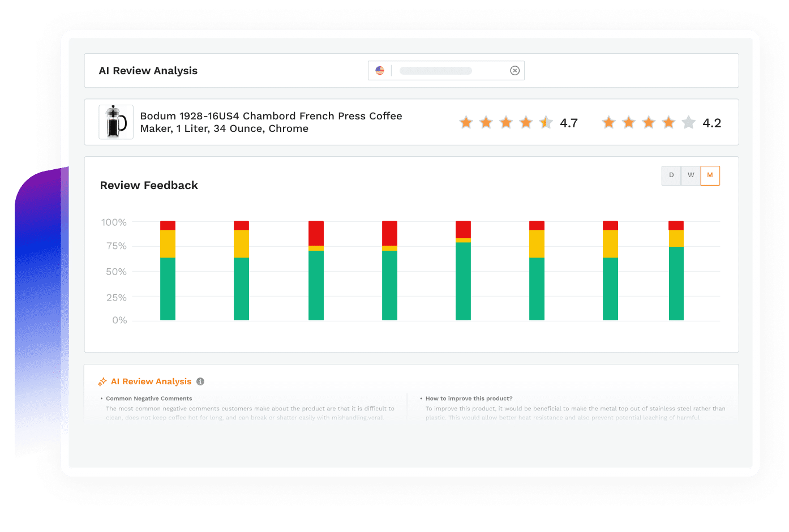Click the info icon beside AI Review Analysis
The height and width of the screenshot is (532, 789).
click(200, 381)
